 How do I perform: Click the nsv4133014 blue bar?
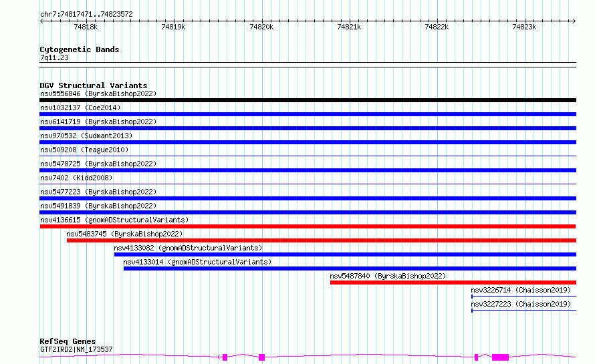[x=350, y=268]
